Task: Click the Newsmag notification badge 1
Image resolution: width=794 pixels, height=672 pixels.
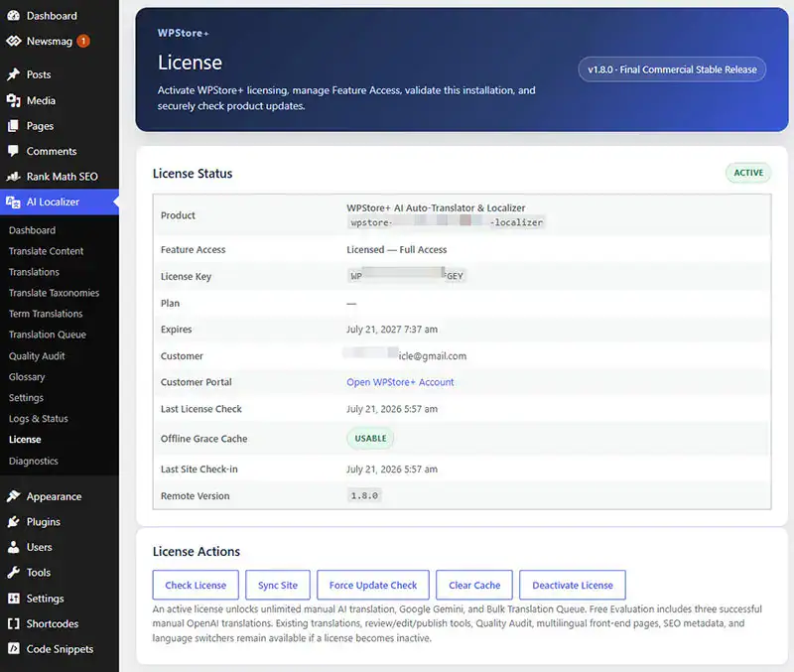Action: tap(83, 41)
